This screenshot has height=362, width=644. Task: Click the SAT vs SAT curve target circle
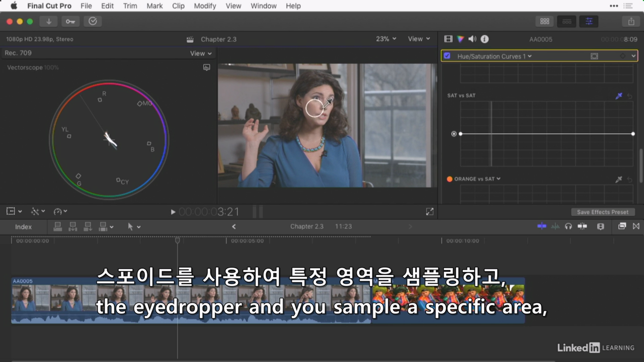[x=454, y=134]
